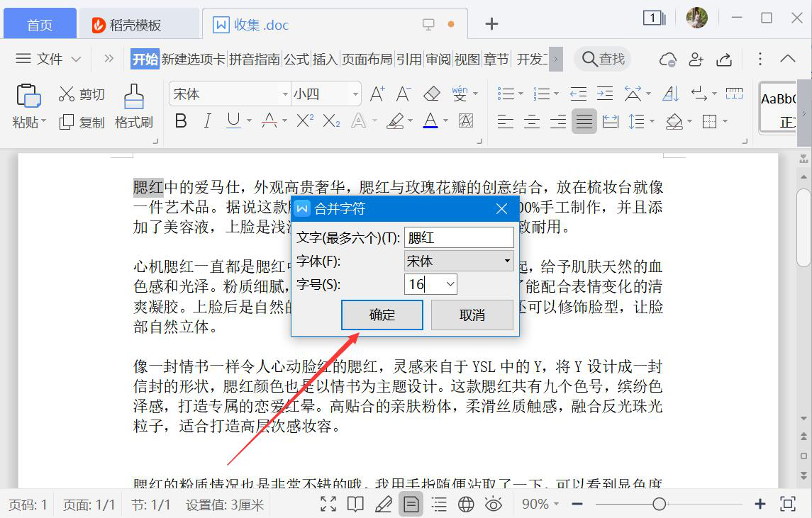This screenshot has height=518, width=812.
Task: Open full screen mode in status bar
Action: click(x=328, y=504)
